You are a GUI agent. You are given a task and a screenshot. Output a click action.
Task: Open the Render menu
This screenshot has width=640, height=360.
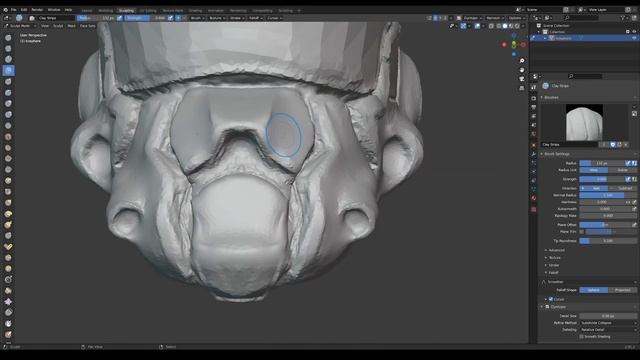37,10
